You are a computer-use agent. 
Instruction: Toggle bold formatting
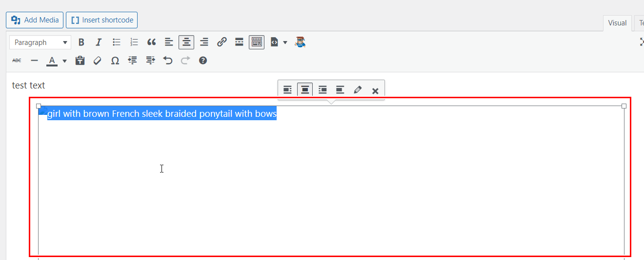click(81, 43)
